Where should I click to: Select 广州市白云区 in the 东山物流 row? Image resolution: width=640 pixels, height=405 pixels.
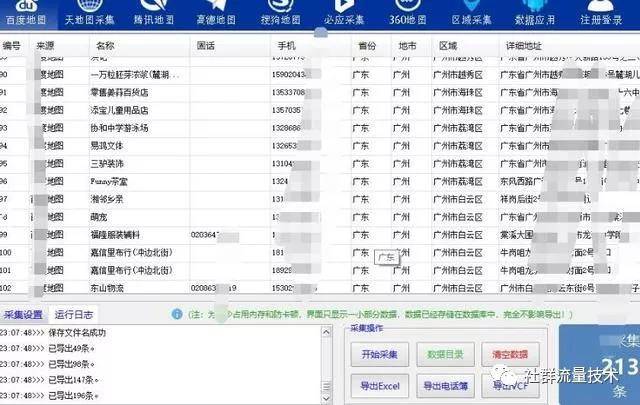click(x=458, y=288)
